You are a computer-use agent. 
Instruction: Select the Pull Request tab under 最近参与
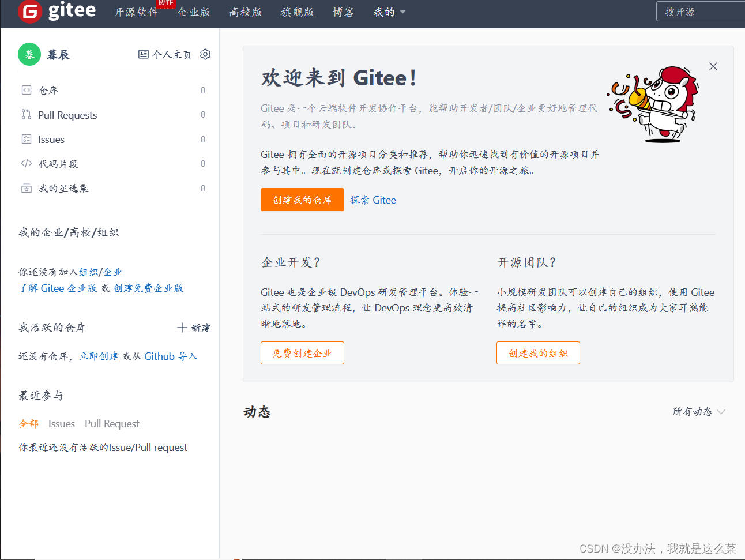(x=112, y=424)
